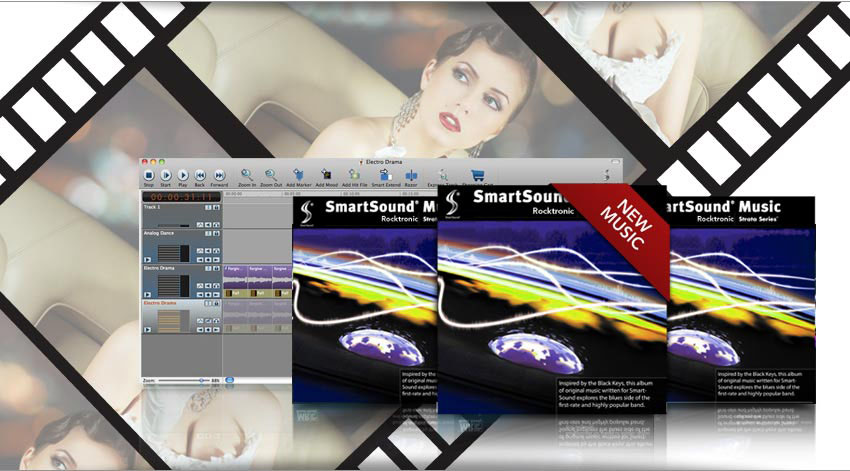Play the Electro Drama project

tap(183, 175)
